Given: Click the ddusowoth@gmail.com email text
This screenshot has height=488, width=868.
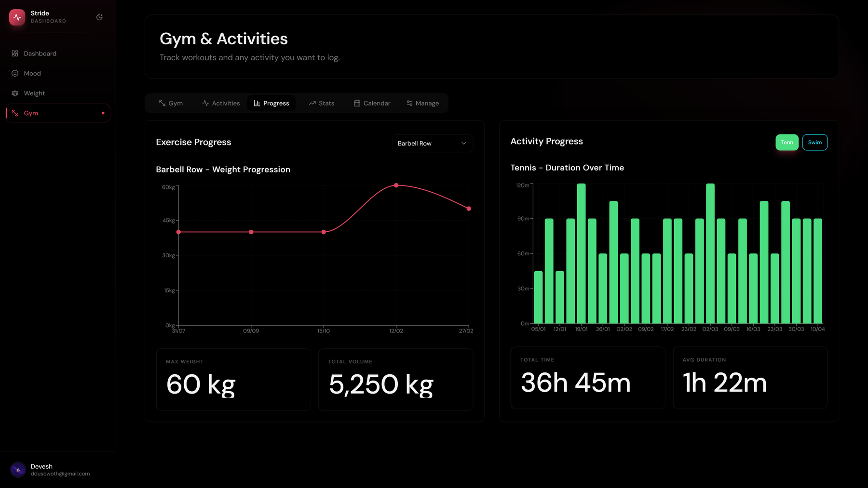Looking at the screenshot, I should [60, 474].
